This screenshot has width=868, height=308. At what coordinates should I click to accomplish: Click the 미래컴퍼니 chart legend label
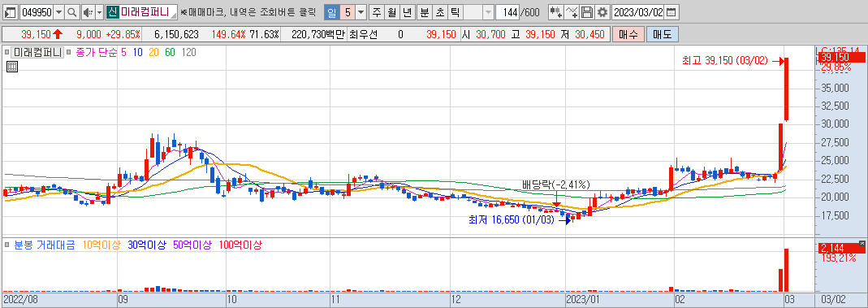(37, 53)
